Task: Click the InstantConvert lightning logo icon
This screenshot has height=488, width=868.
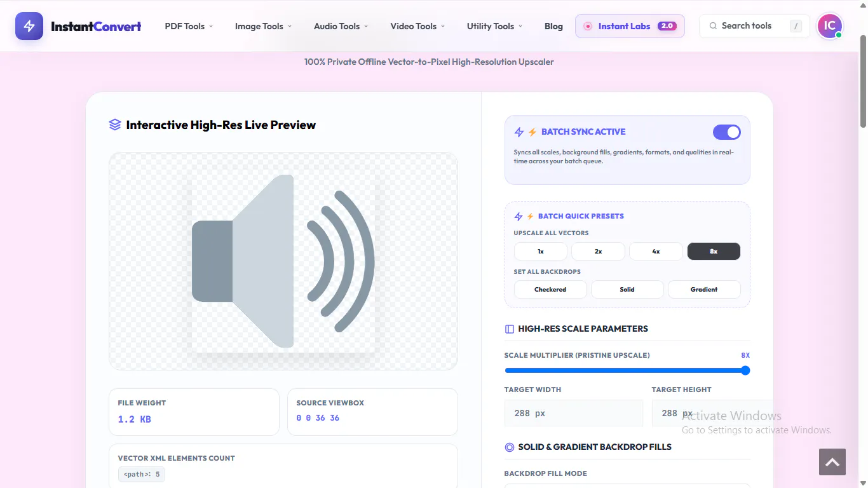Action: pyautogui.click(x=29, y=26)
